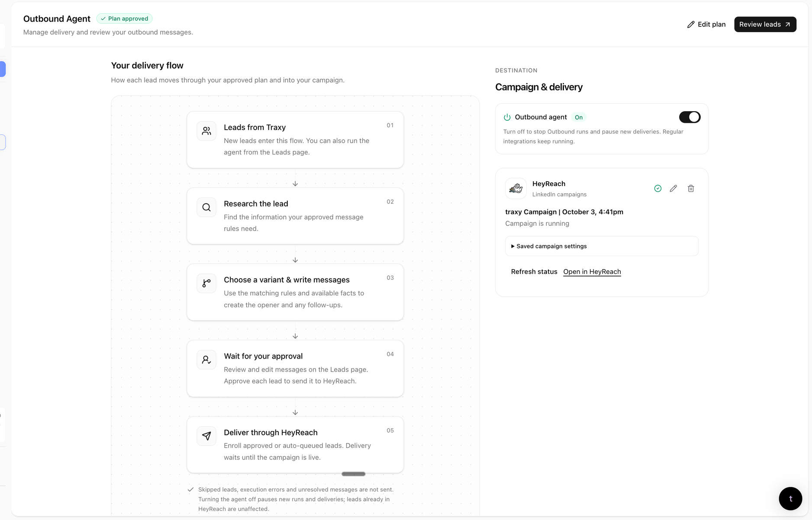
Task: Click the Your delivery flow heading
Action: [147, 65]
